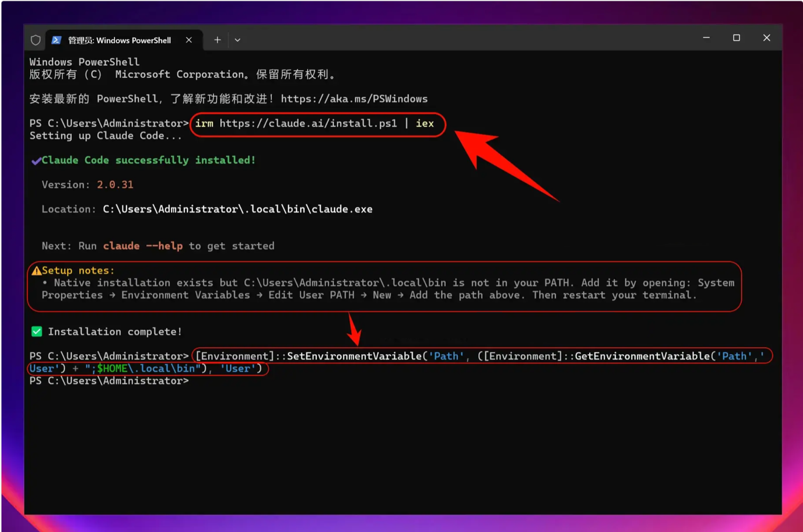Image resolution: width=803 pixels, height=532 pixels.
Task: Minimize the terminal window
Action: pos(706,38)
